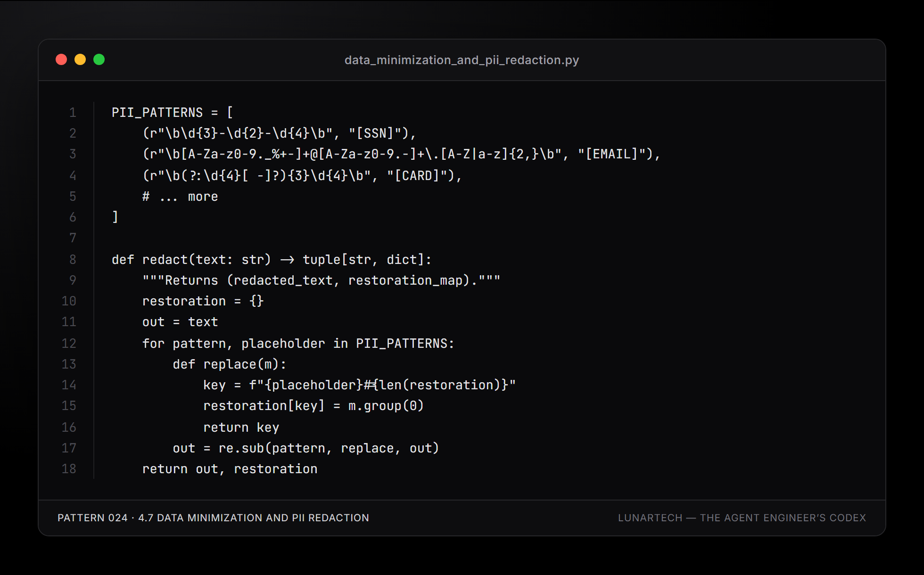
Task: Click the 'key = f"{placeholder}#...' line
Action: [x=359, y=385]
